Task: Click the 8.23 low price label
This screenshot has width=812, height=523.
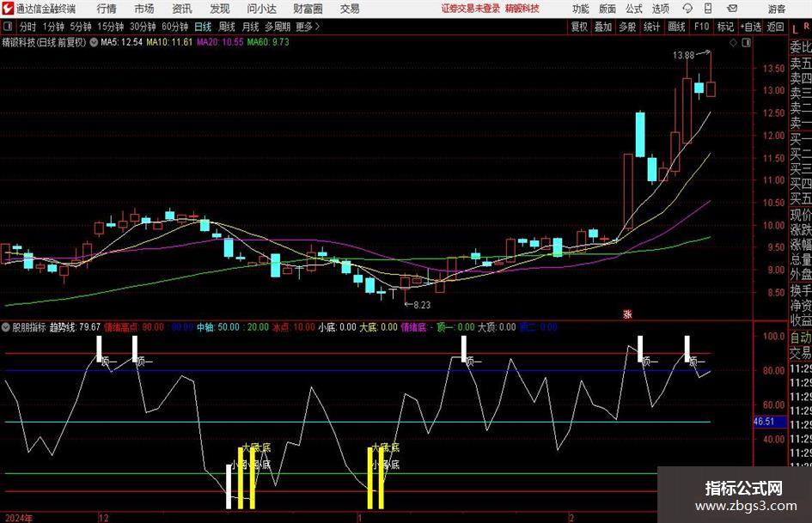Action: [422, 305]
